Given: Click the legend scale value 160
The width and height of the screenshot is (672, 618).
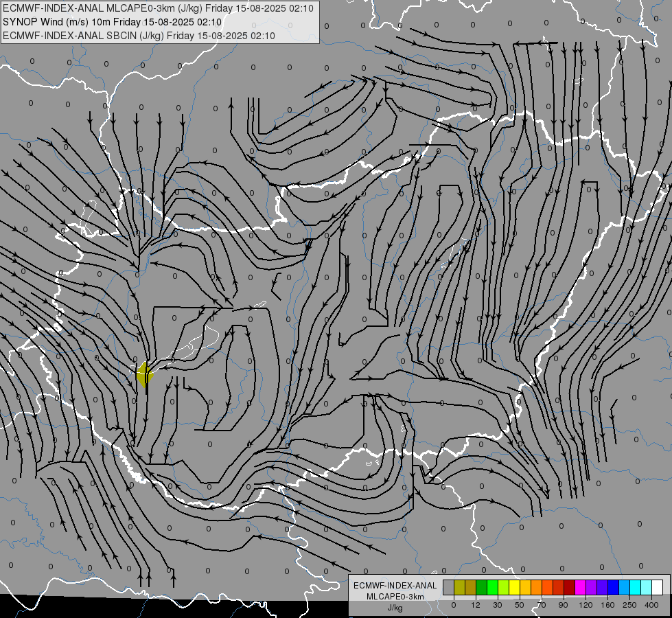Looking at the screenshot, I should point(607,605).
